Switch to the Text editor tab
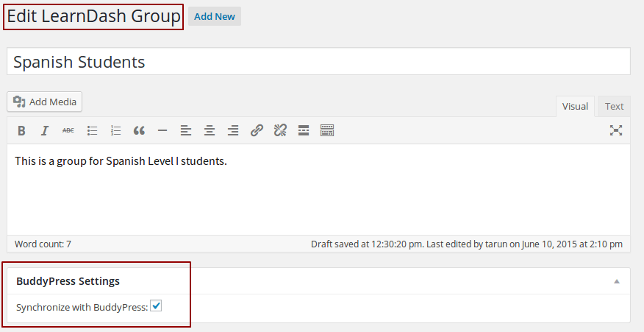Viewport: 644px width, 332px height. pyautogui.click(x=614, y=106)
